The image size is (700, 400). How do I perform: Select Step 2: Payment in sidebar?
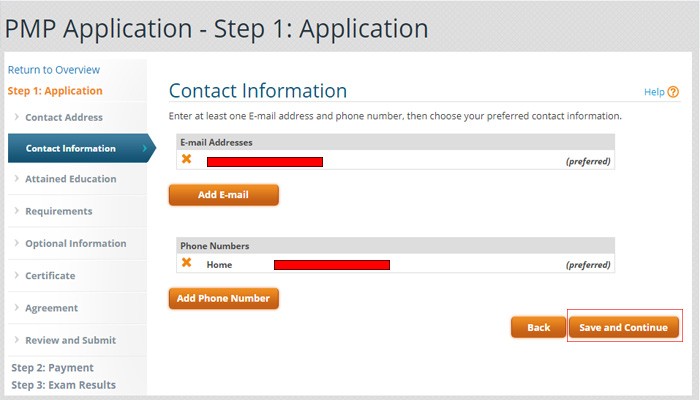pyautogui.click(x=52, y=368)
